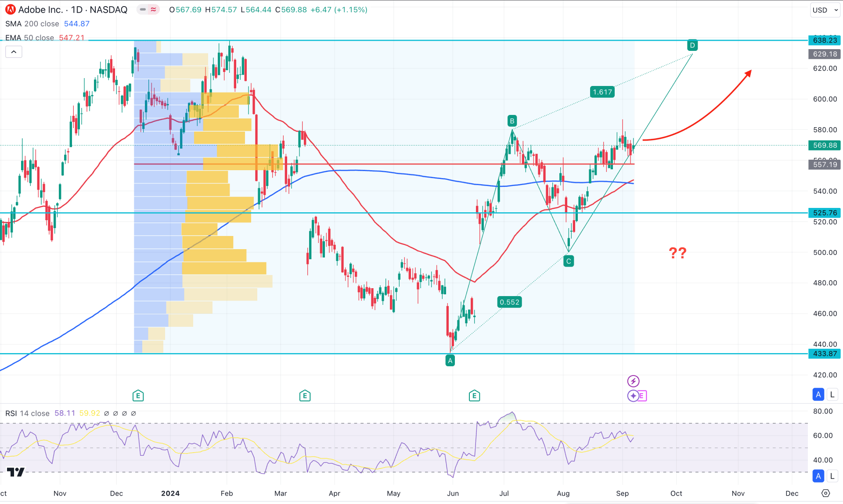Toggle log scale L on the price pane

click(832, 394)
